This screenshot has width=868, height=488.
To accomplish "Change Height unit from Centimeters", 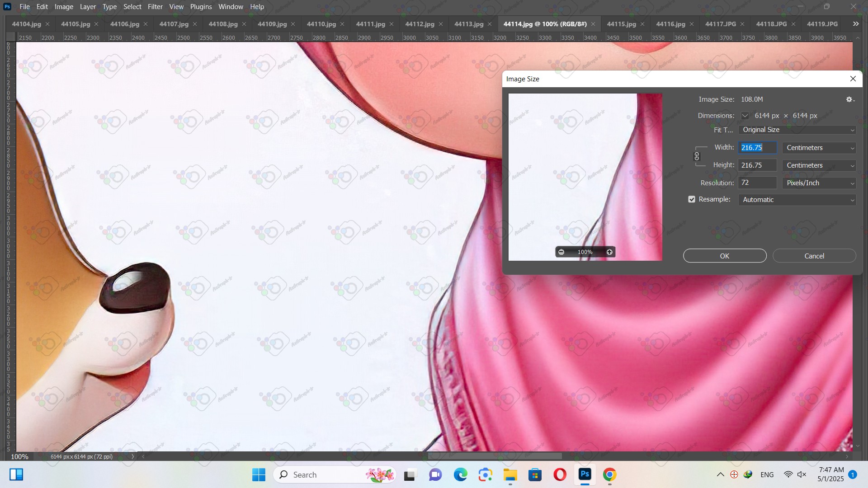I will (x=819, y=165).
